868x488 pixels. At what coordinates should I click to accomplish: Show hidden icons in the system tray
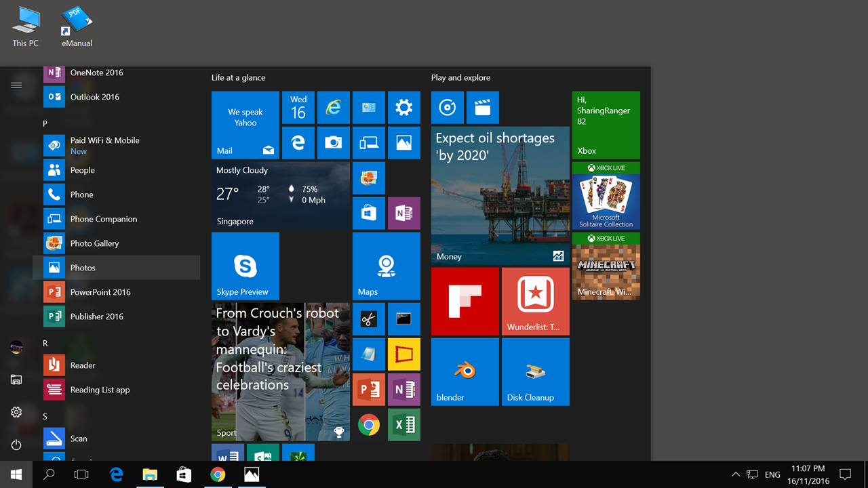click(x=736, y=474)
